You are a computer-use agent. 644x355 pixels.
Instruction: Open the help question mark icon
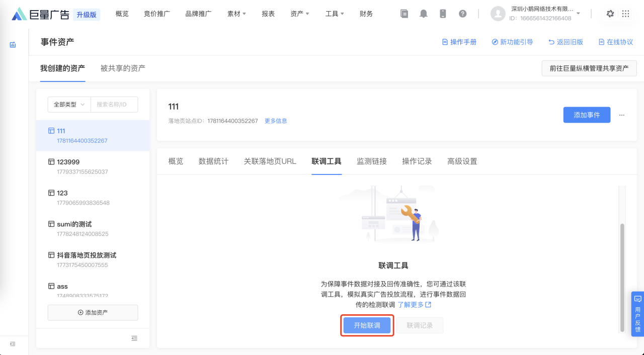[462, 14]
